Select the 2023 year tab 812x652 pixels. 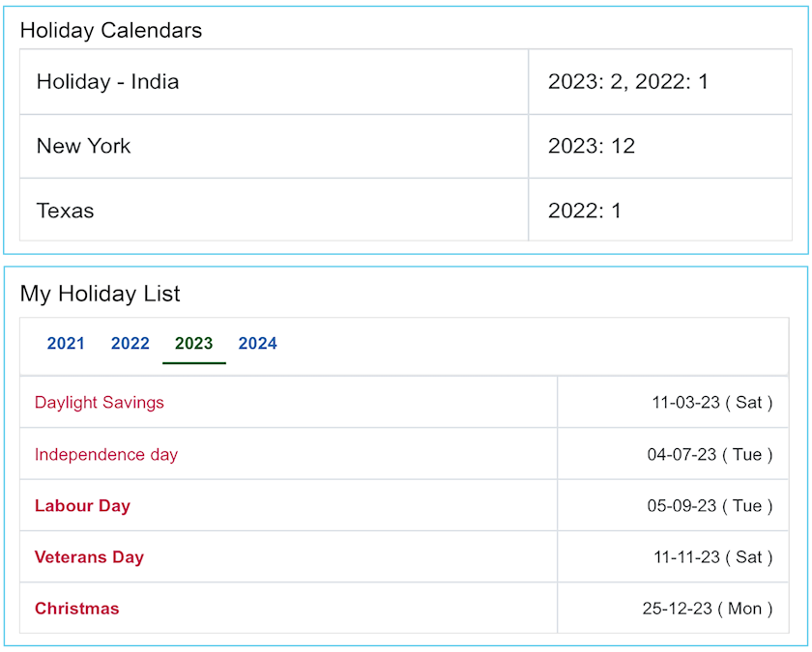coord(194,344)
